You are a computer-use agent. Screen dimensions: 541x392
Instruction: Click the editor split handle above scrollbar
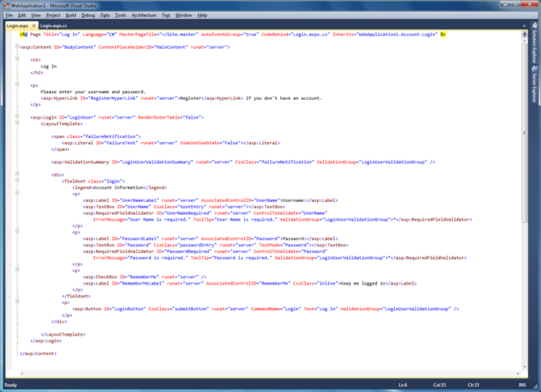[524, 34]
